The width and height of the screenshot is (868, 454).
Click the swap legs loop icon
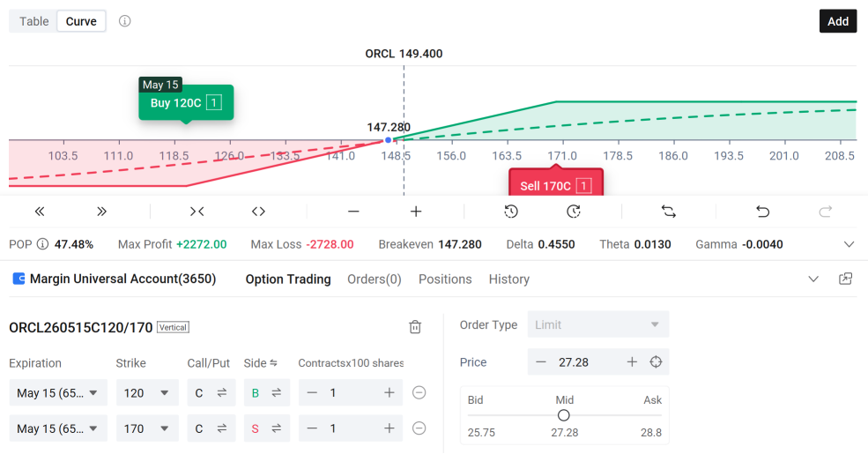(x=669, y=212)
